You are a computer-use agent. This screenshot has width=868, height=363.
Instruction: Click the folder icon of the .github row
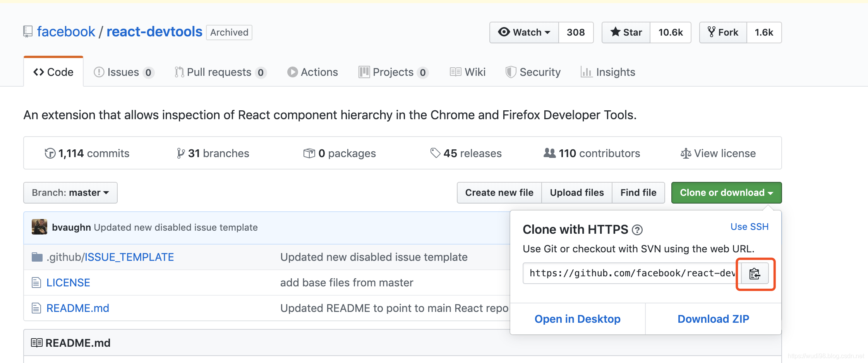click(x=37, y=257)
